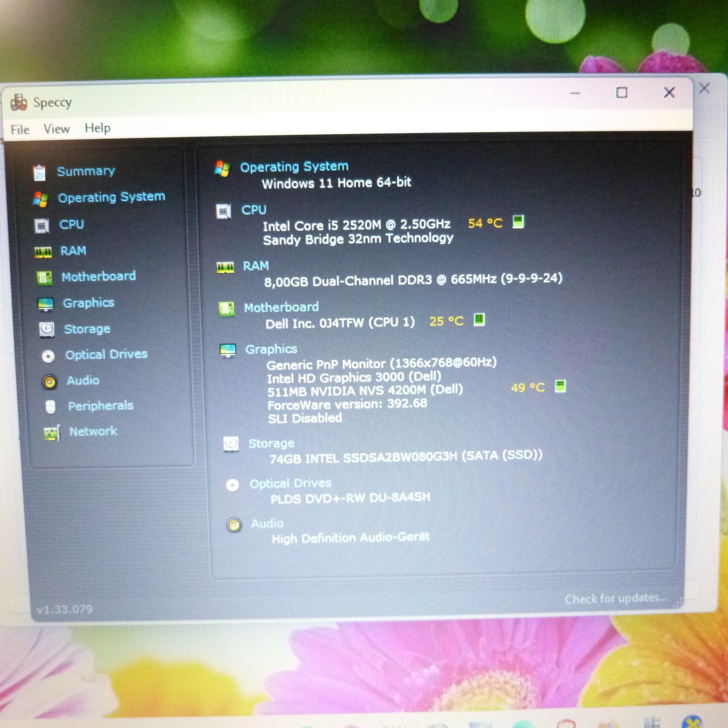Image resolution: width=728 pixels, height=728 pixels.
Task: Maximize the Speccy window
Action: (x=622, y=93)
